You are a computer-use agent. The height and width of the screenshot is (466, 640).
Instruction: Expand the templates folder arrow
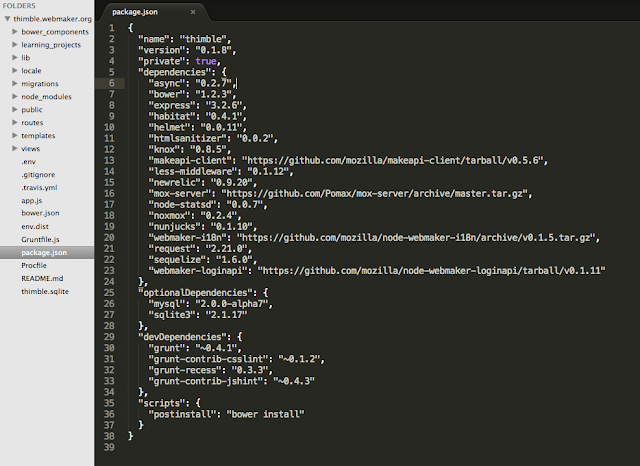coord(15,135)
